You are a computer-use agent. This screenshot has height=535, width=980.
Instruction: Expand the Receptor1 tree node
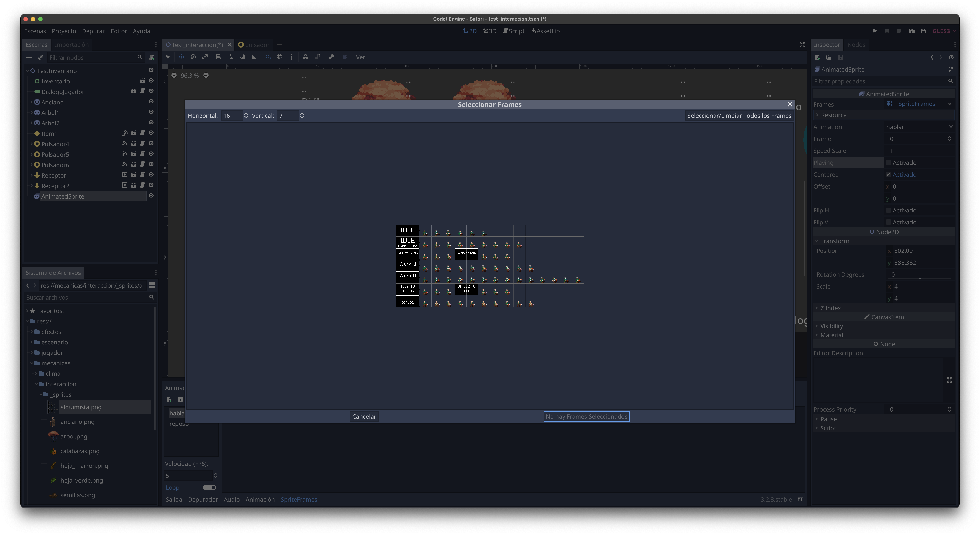coord(32,175)
